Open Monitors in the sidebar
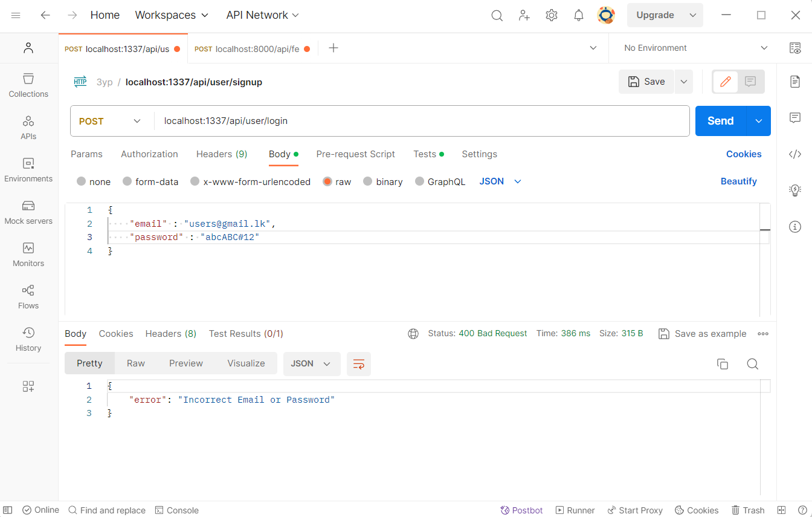 [x=28, y=255]
